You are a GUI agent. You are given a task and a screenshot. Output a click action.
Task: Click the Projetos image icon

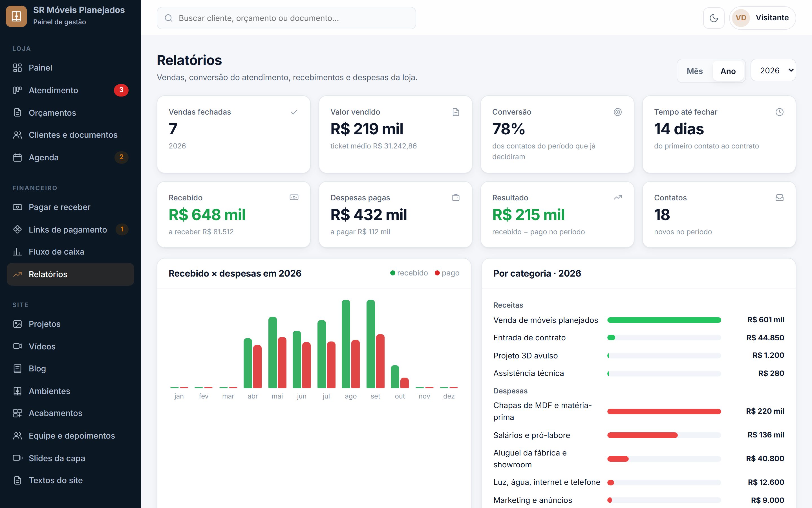pos(17,324)
